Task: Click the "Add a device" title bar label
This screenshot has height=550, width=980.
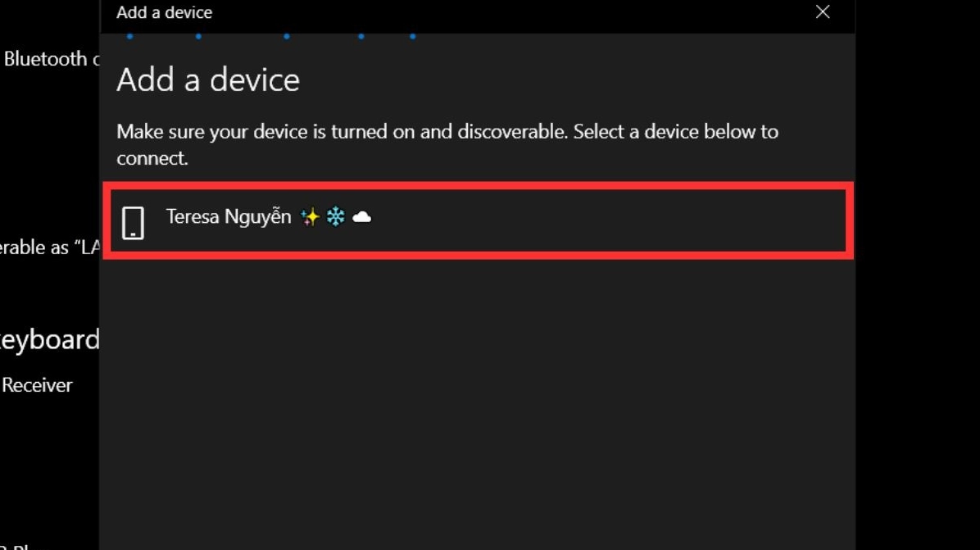Action: (164, 12)
